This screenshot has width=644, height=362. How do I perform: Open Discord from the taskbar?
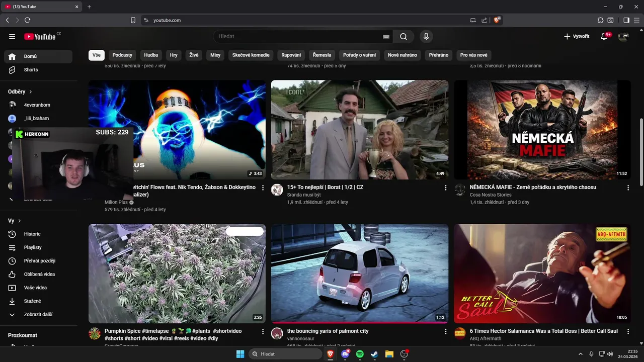coord(345,354)
